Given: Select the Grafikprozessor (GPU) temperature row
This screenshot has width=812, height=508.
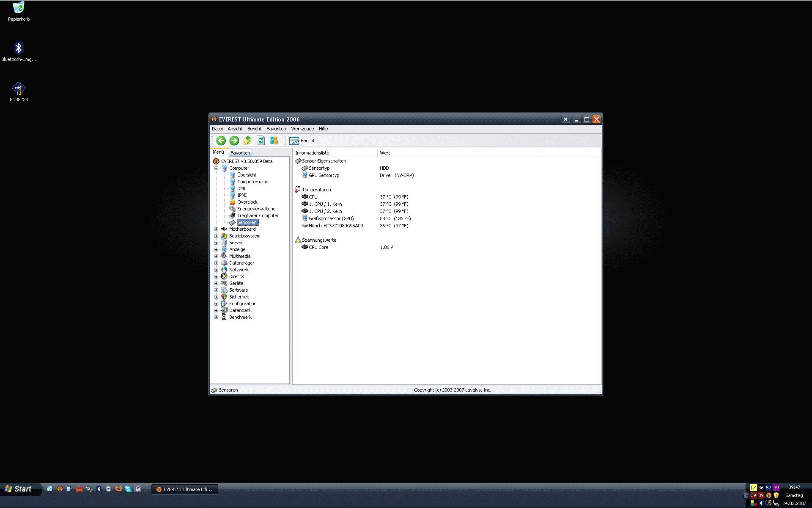Looking at the screenshot, I should (446, 218).
